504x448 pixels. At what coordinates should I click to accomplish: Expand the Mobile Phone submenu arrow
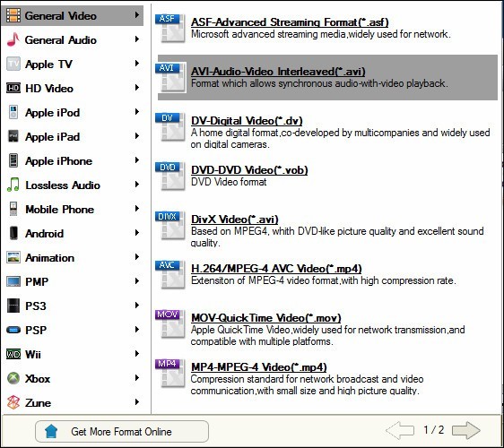137,209
